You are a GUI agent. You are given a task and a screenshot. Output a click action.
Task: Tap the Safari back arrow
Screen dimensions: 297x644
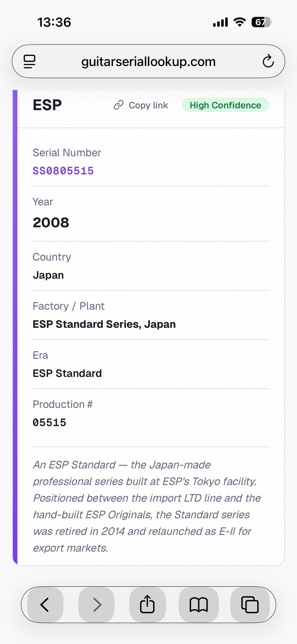tap(45, 604)
